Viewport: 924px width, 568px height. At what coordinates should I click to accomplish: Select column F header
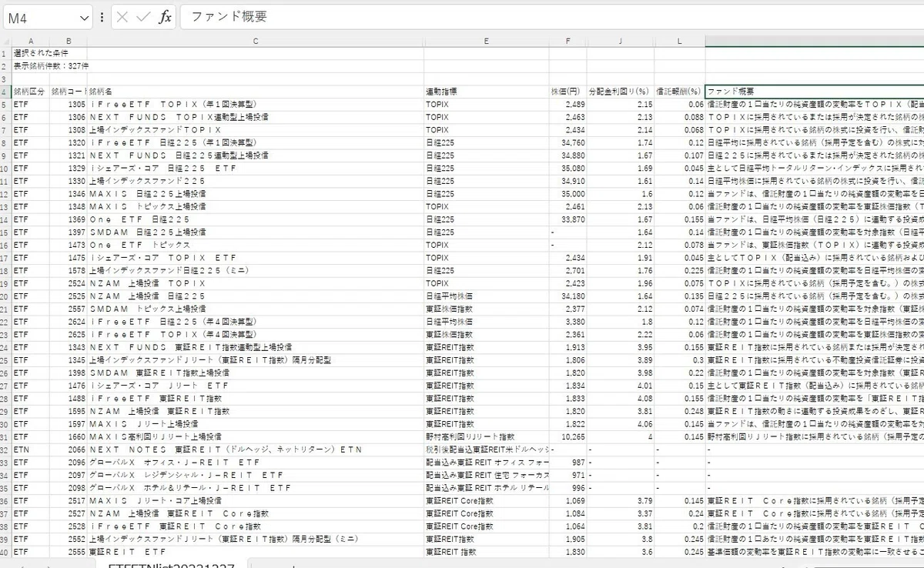pos(569,40)
